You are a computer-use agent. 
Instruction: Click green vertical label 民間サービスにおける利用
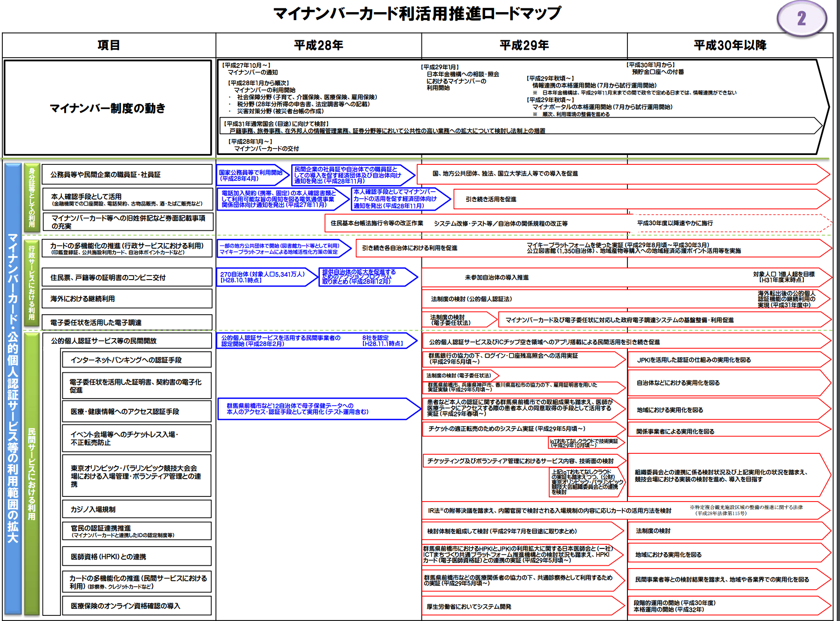pos(32,473)
